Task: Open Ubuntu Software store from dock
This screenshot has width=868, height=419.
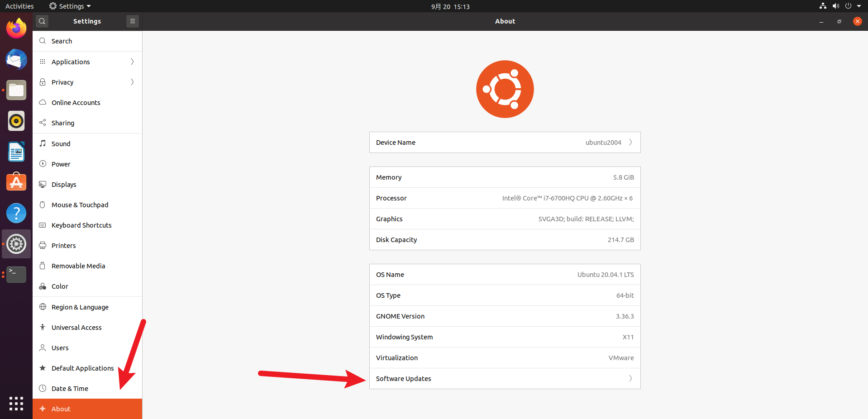Action: (x=16, y=182)
